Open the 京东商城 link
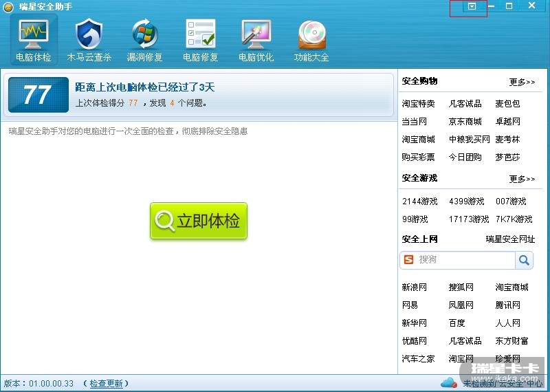550x392 pixels. [465, 122]
